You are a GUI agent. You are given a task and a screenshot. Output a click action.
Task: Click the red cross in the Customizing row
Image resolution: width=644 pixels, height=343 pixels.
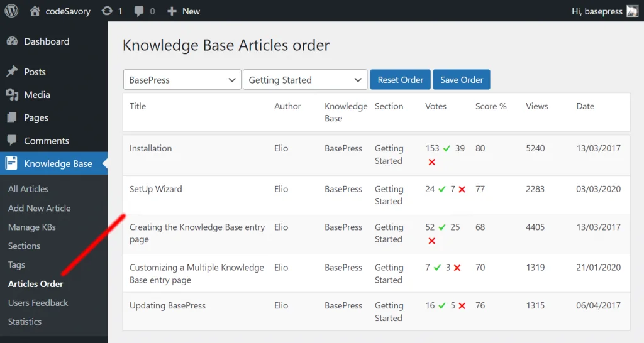(457, 268)
